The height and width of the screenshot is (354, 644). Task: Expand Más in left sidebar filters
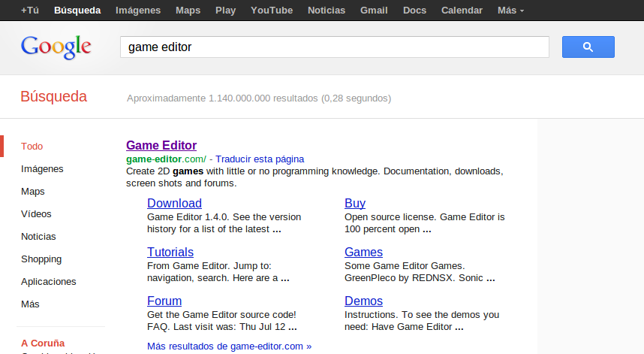click(30, 304)
